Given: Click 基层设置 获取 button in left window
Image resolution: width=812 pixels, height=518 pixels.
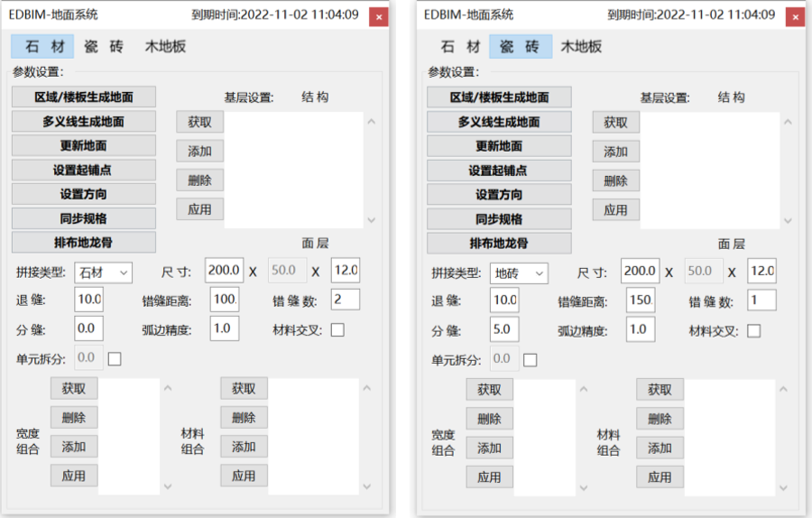Looking at the screenshot, I should coord(200,122).
